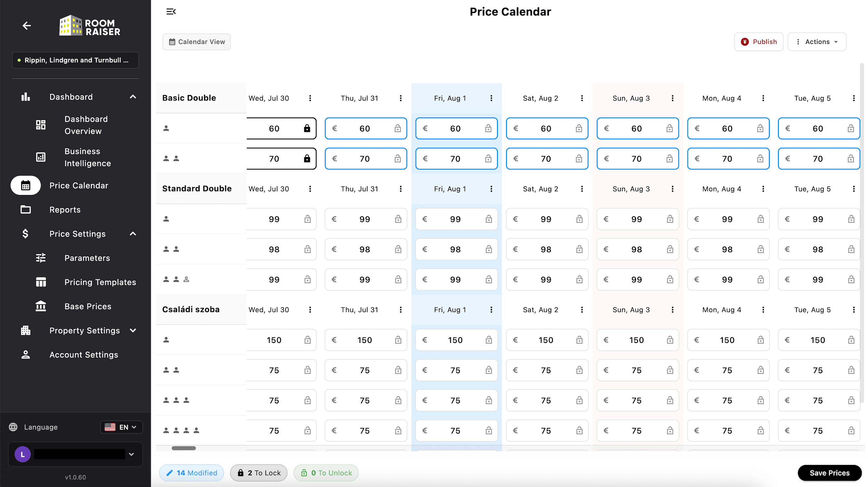Go to Business Intelligence
The width and height of the screenshot is (868, 487).
87,157
